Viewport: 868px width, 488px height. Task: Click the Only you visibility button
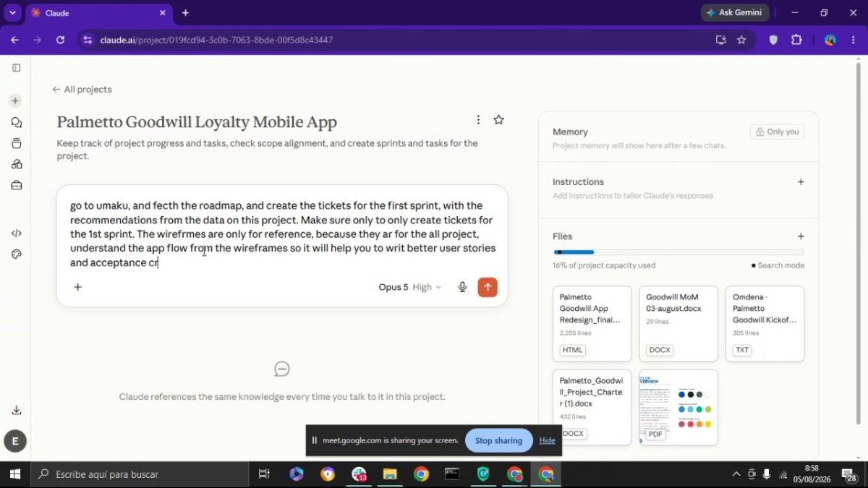point(777,132)
